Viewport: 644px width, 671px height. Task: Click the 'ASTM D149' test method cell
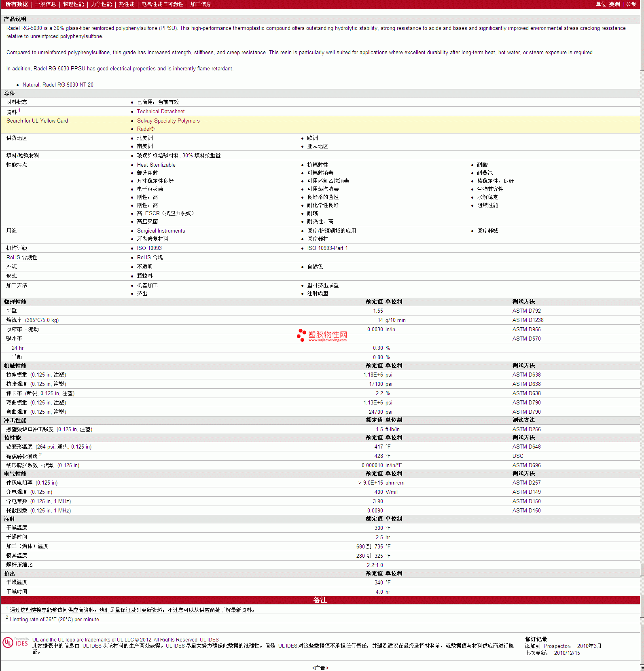pos(526,492)
